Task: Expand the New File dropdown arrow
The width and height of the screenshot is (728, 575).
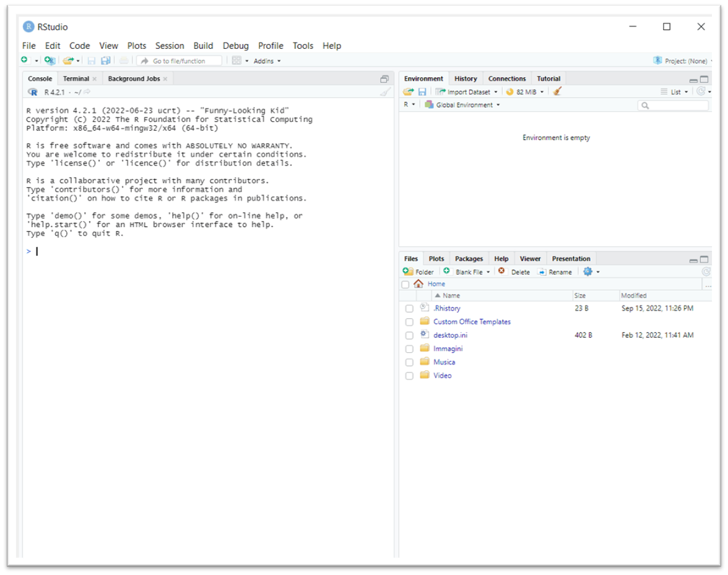Action: [x=36, y=61]
